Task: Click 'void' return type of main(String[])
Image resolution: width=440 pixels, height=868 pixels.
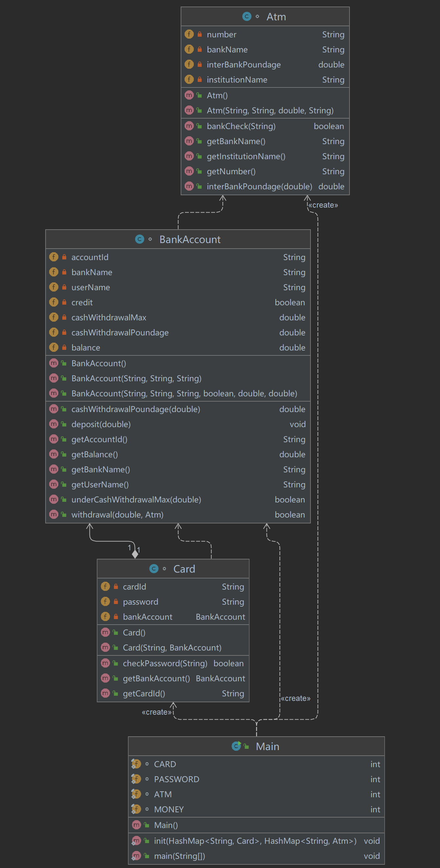Action: 371,856
